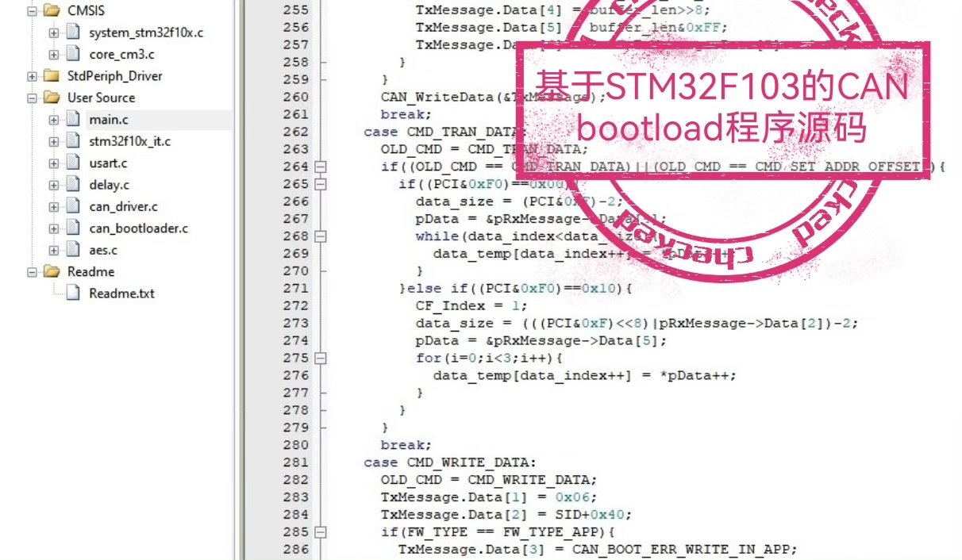Click the delay.c file icon

tap(73, 185)
